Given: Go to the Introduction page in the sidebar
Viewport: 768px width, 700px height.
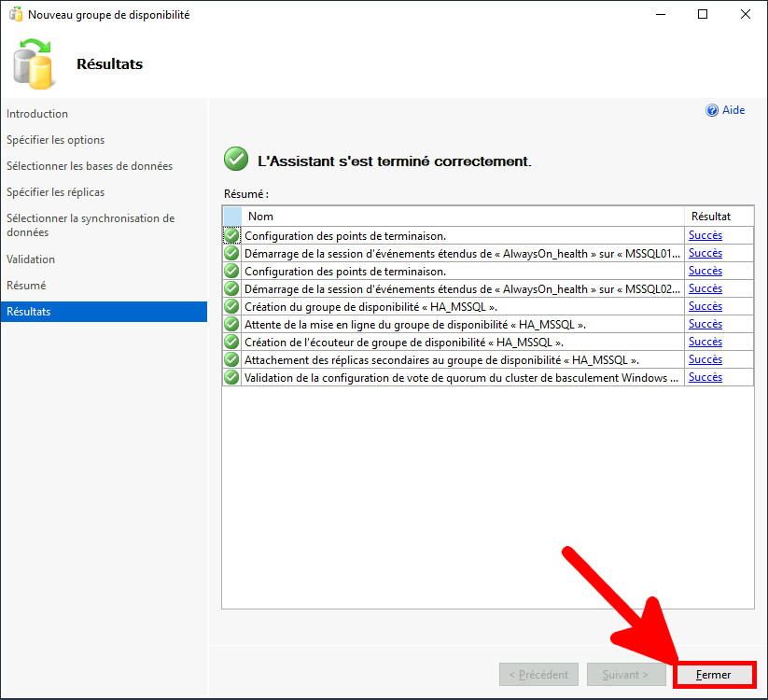Looking at the screenshot, I should [37, 114].
